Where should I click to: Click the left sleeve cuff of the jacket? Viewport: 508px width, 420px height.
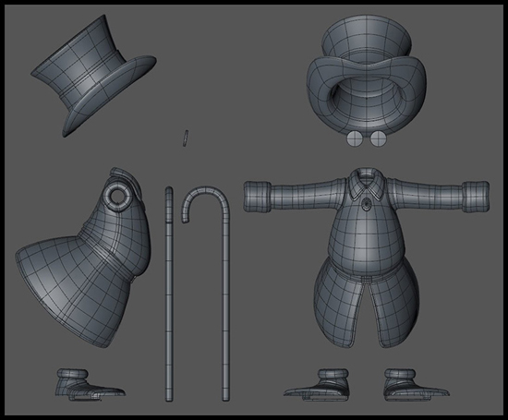[258, 197]
